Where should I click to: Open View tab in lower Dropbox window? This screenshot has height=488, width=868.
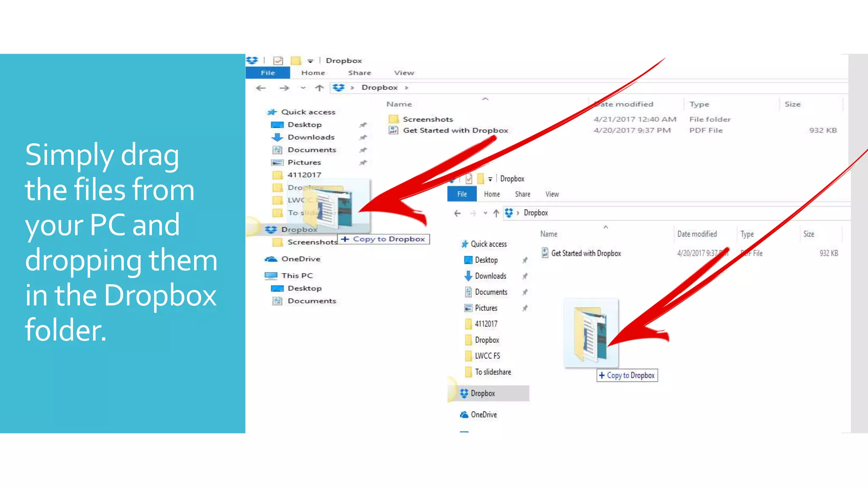coord(552,194)
